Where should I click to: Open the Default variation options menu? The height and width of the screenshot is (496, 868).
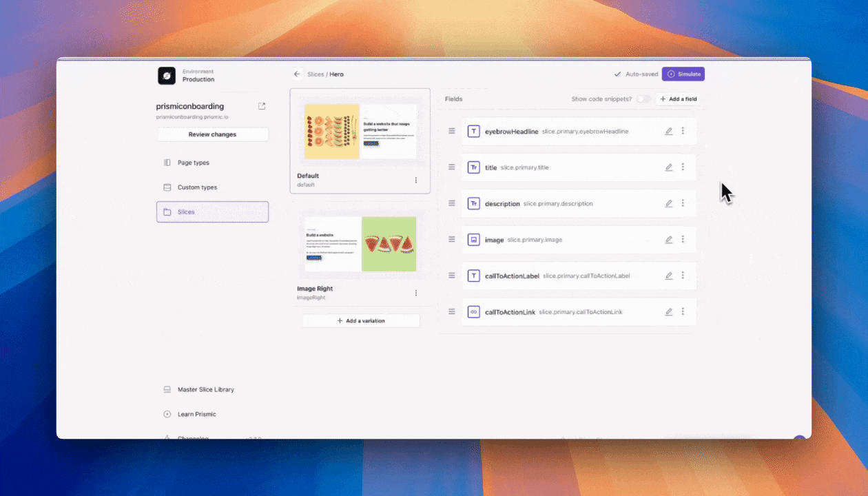(x=415, y=180)
